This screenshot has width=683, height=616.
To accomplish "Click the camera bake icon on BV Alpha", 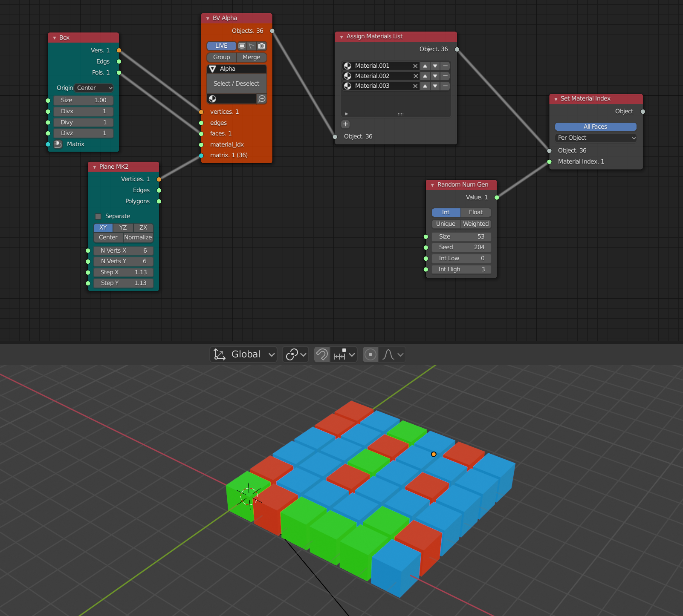I will (x=261, y=46).
